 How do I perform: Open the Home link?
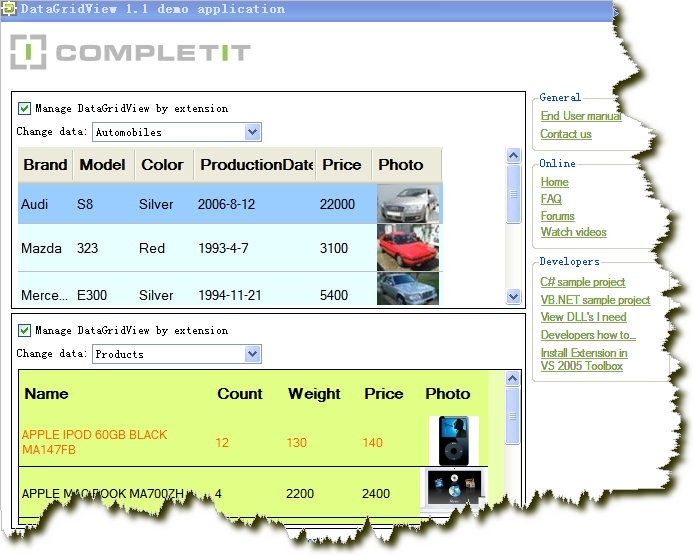554,182
